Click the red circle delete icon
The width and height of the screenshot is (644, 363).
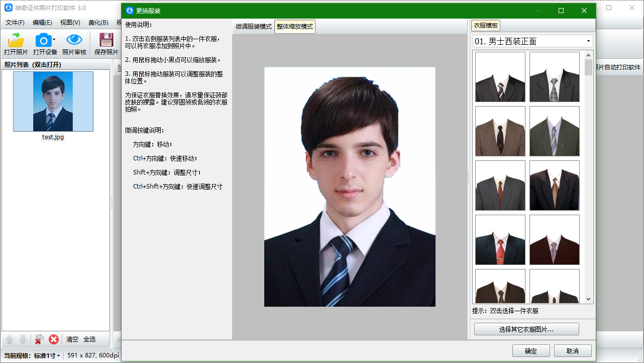[54, 339]
